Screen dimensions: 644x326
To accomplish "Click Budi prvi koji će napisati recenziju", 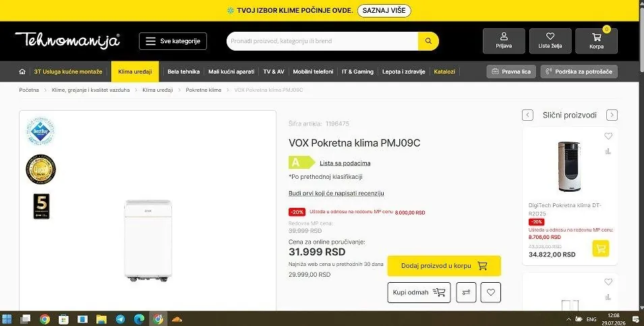I will coord(336,193).
